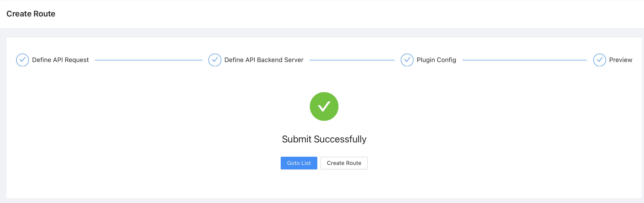Jump to the Plugin Config step label

click(436, 60)
